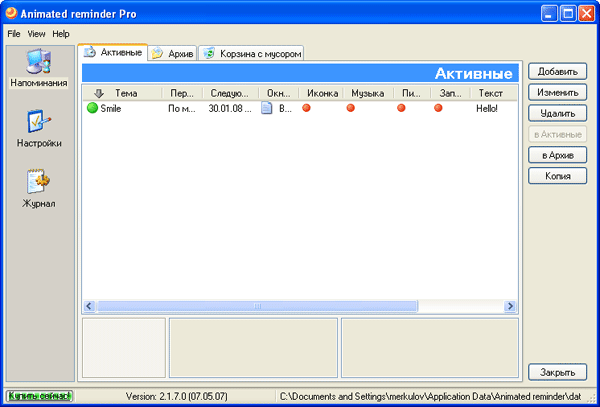Click the horizontal scrollbar's right arrow
Screen dimensions: 600x407
[510, 306]
